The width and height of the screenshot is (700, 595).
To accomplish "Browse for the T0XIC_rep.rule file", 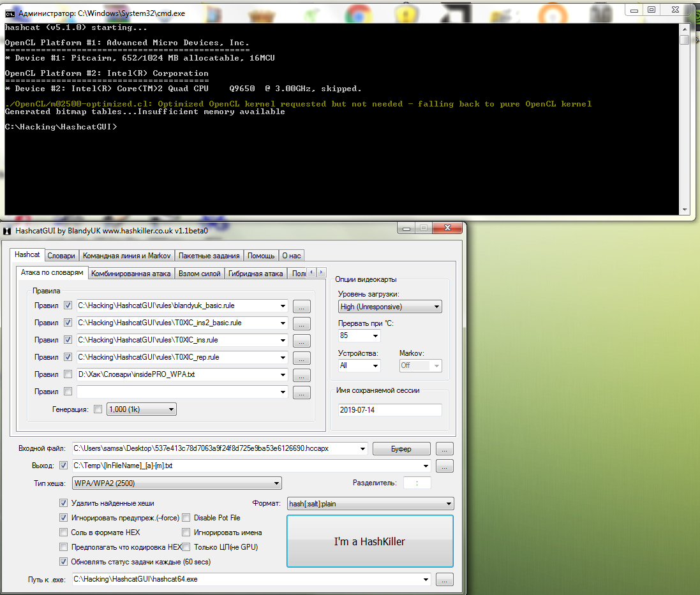I will pyautogui.click(x=301, y=358).
